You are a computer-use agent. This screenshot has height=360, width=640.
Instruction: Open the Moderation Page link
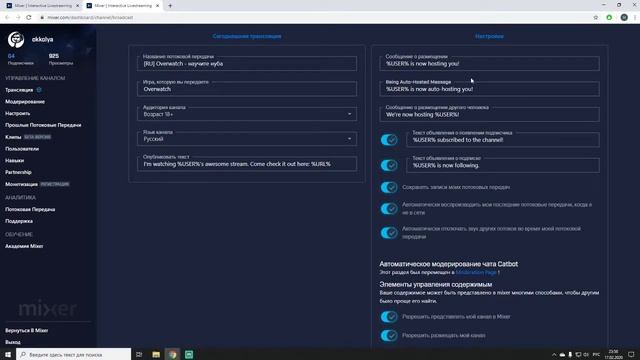pyautogui.click(x=476, y=272)
